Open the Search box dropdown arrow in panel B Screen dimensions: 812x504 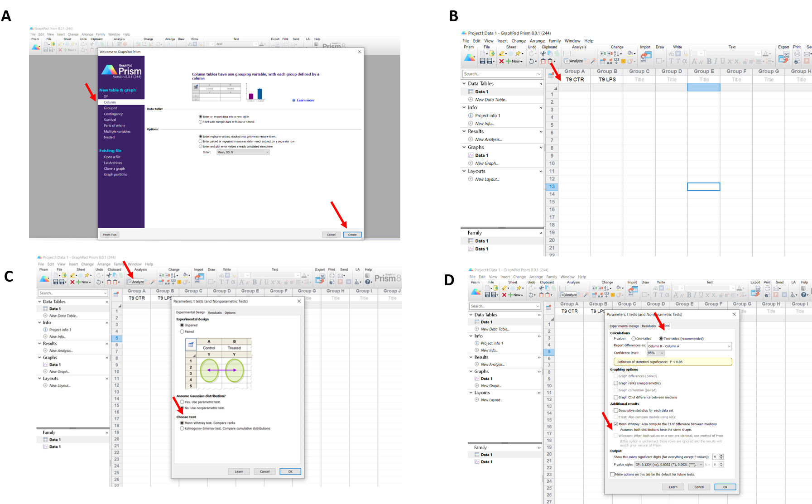click(x=539, y=74)
